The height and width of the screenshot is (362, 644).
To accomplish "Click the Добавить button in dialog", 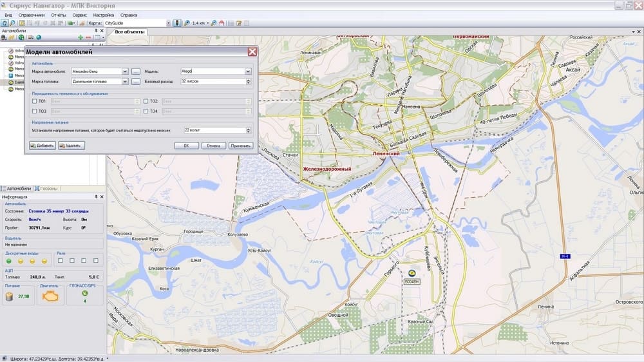I will (43, 146).
